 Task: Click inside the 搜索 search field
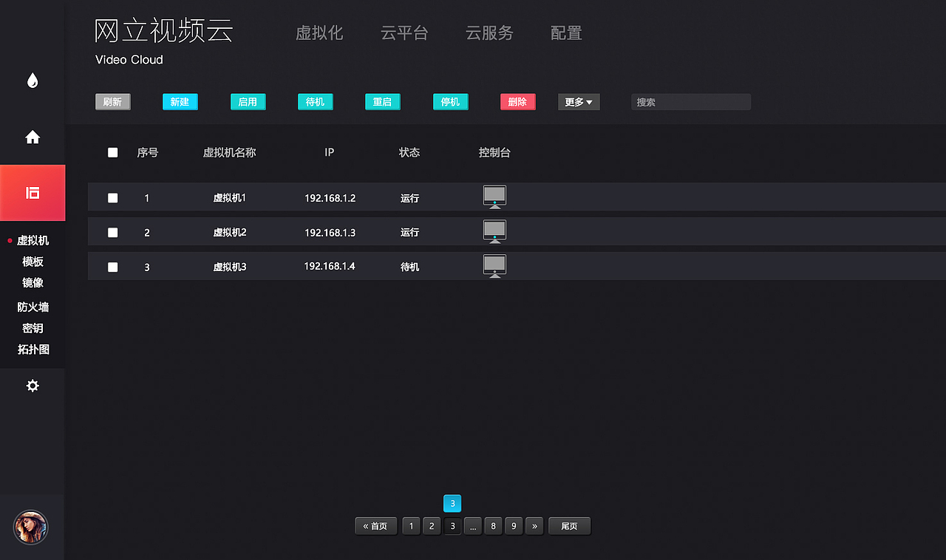[x=690, y=101]
